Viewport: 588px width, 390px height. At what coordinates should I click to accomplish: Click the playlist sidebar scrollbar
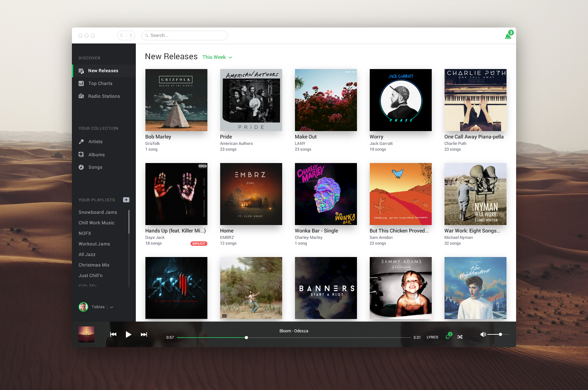click(x=129, y=222)
